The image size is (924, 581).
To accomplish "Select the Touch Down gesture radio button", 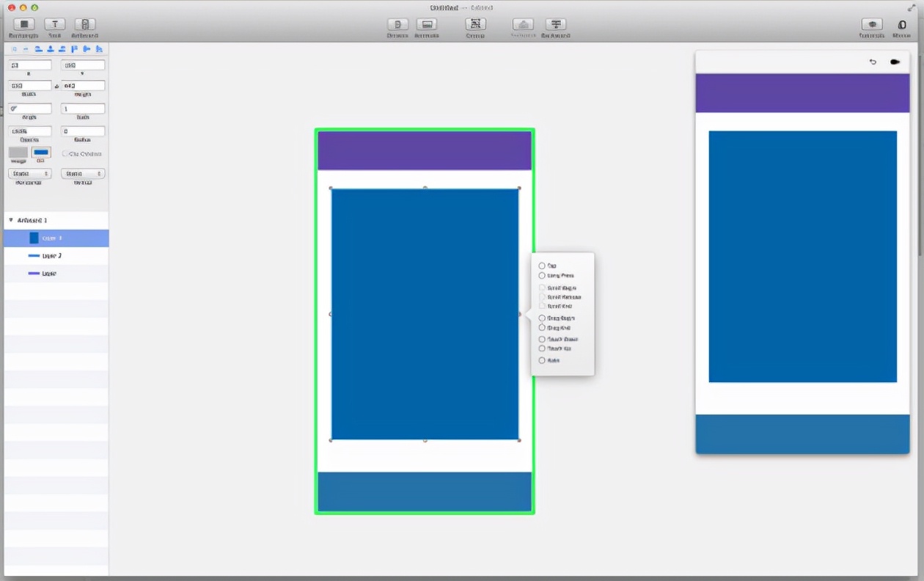I will pos(542,338).
